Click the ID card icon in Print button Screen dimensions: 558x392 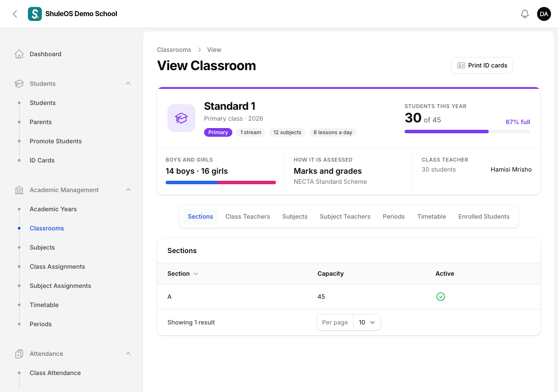click(461, 65)
